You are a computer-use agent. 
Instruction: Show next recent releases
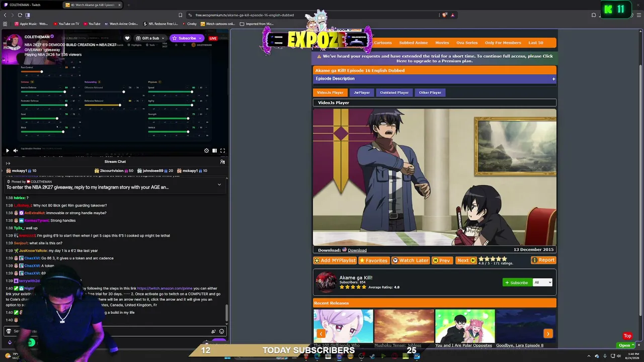(x=548, y=334)
